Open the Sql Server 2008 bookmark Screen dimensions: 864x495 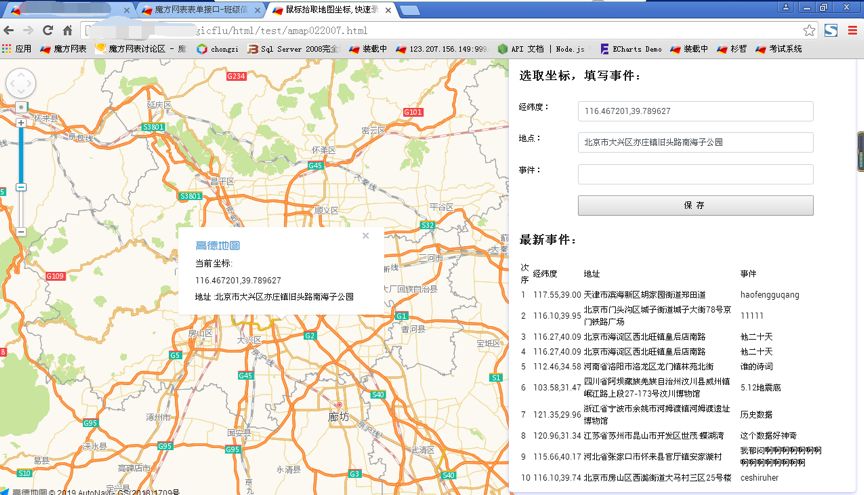pyautogui.click(x=293, y=49)
